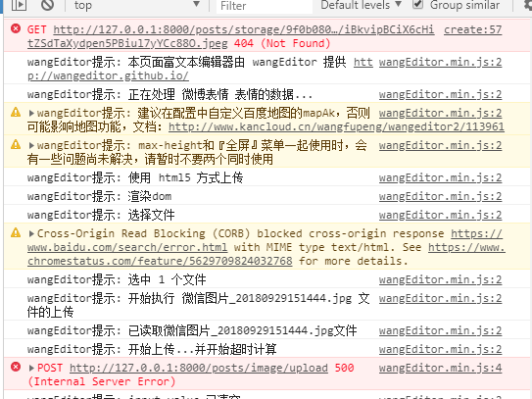532x399 pixels.
Task: Open console settings gear icon
Action: (x=528, y=5)
